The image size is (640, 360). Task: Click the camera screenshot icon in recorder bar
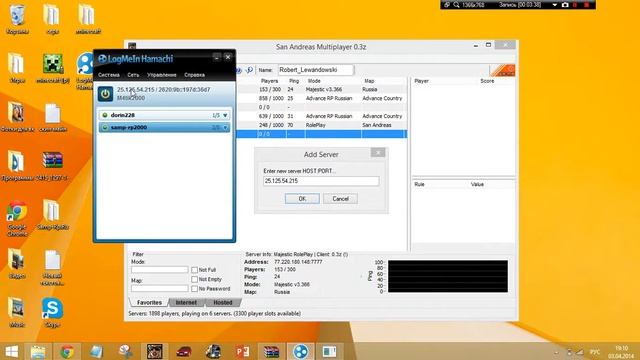point(565,5)
